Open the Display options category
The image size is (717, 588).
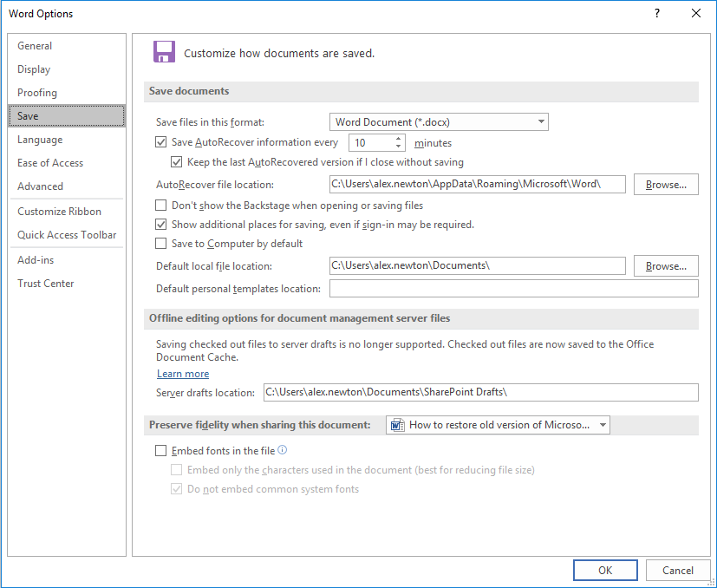(x=67, y=69)
